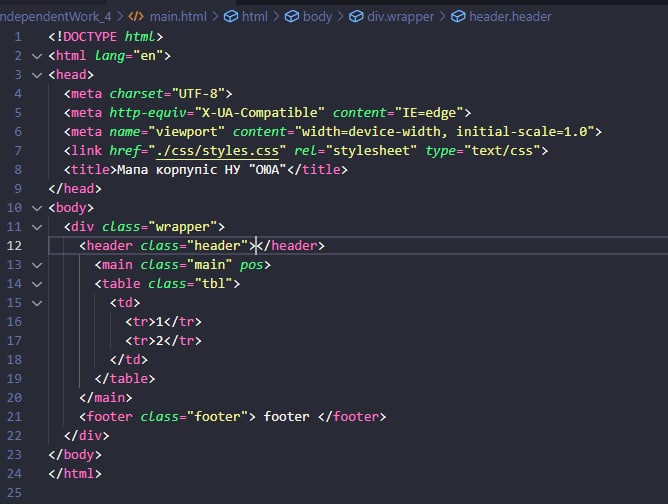This screenshot has width=668, height=504.
Task: Click line number 21 in the gutter
Action: pyautogui.click(x=14, y=417)
